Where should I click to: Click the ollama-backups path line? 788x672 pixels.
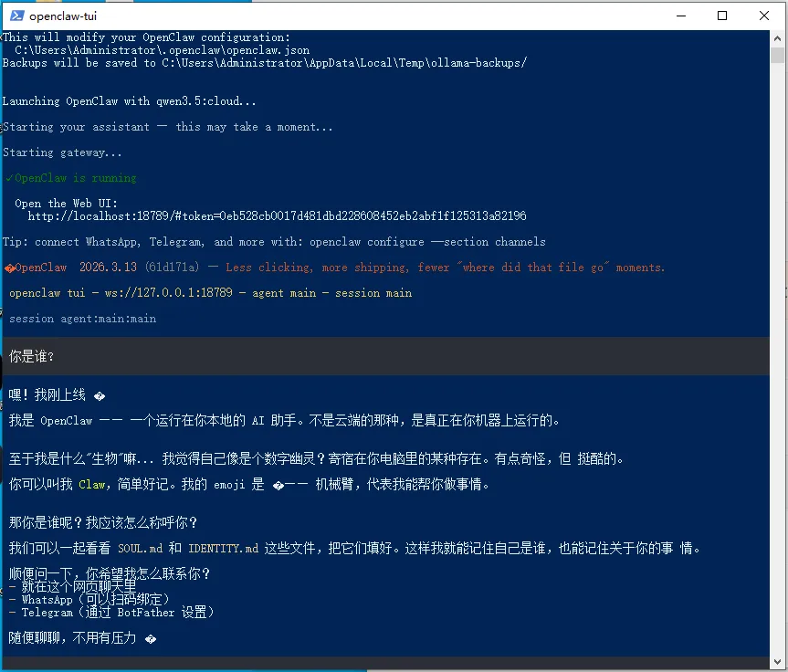tap(265, 63)
